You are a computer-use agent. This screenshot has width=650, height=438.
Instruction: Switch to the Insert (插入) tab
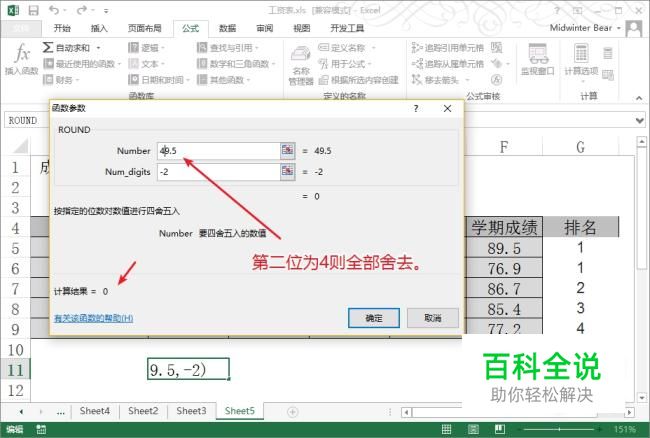[99, 28]
